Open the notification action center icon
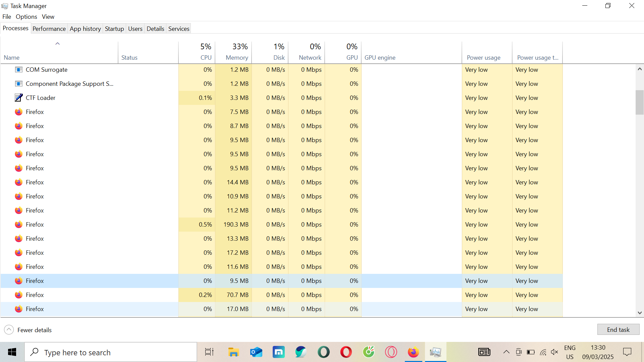The height and width of the screenshot is (362, 644). pos(627,352)
